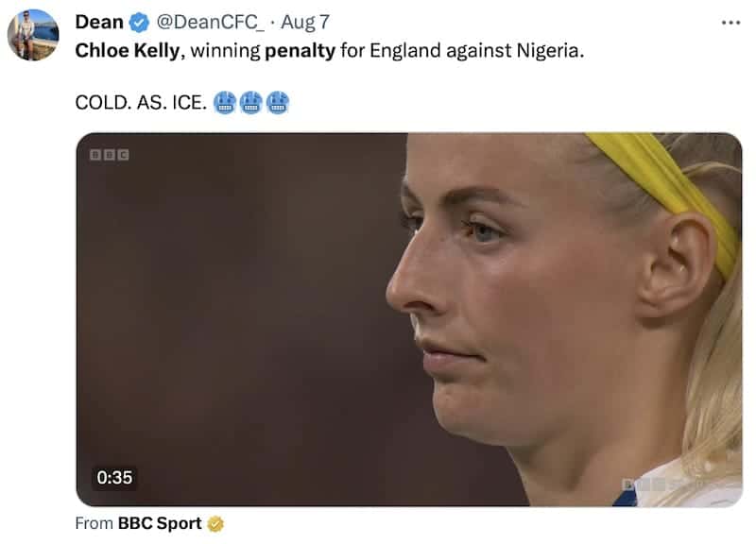Open Dean's profile avatar
Screen dimensions: 756x544
(33, 35)
